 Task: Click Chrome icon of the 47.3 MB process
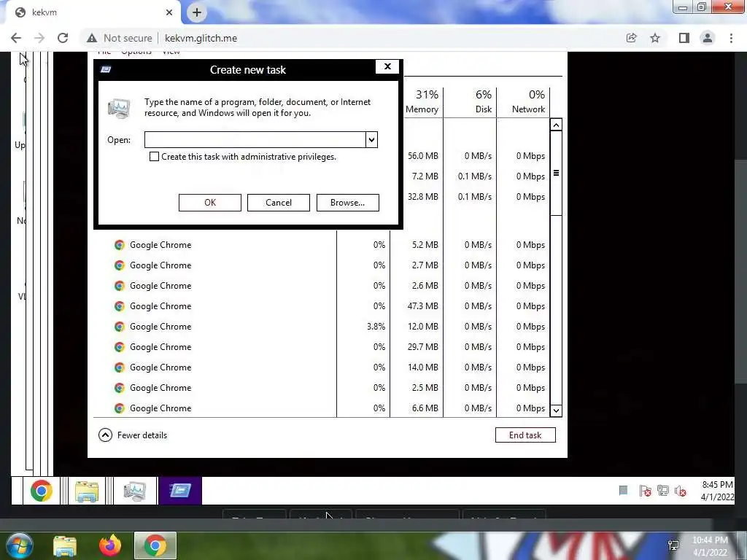tap(119, 306)
